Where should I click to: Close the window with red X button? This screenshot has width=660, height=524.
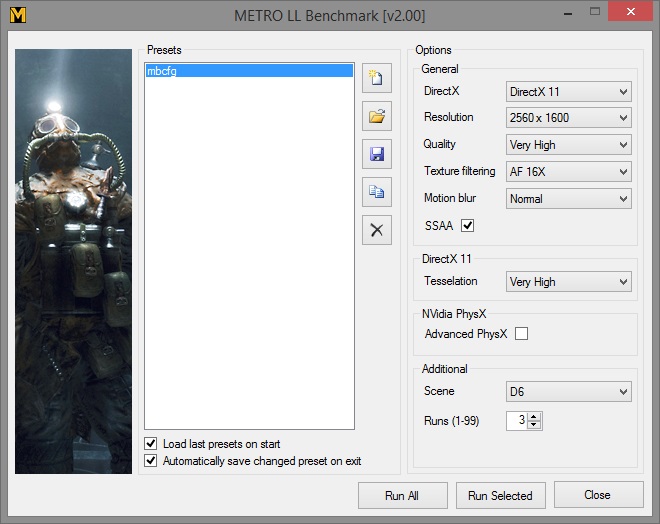click(x=630, y=11)
